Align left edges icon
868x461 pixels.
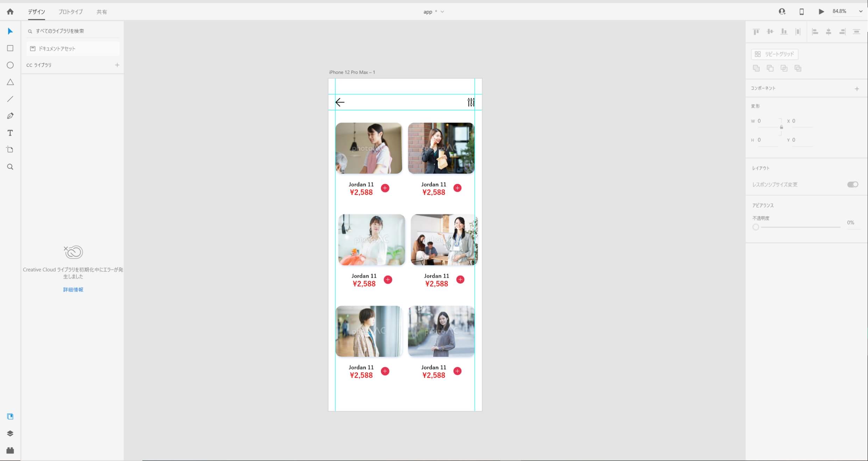point(815,32)
